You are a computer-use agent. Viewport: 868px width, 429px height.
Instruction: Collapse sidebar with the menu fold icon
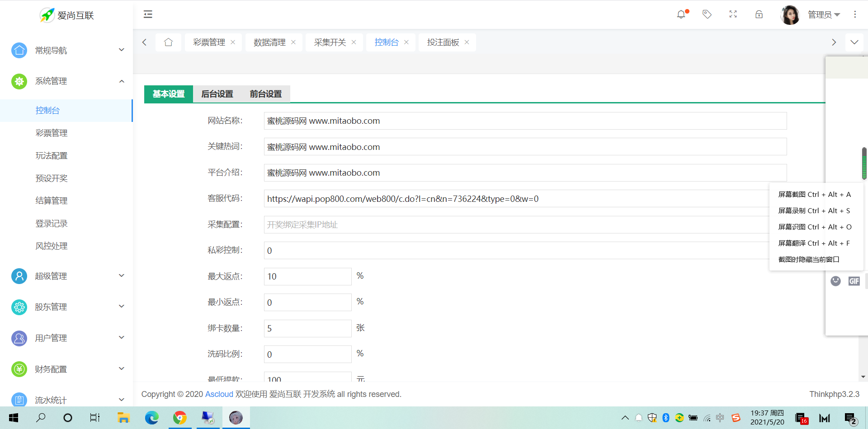[148, 14]
